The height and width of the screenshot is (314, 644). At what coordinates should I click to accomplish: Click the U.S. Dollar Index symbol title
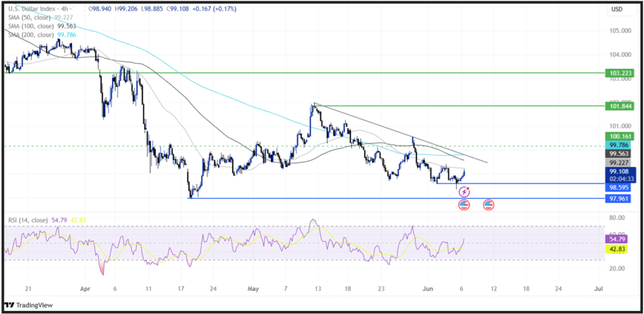(x=34, y=9)
